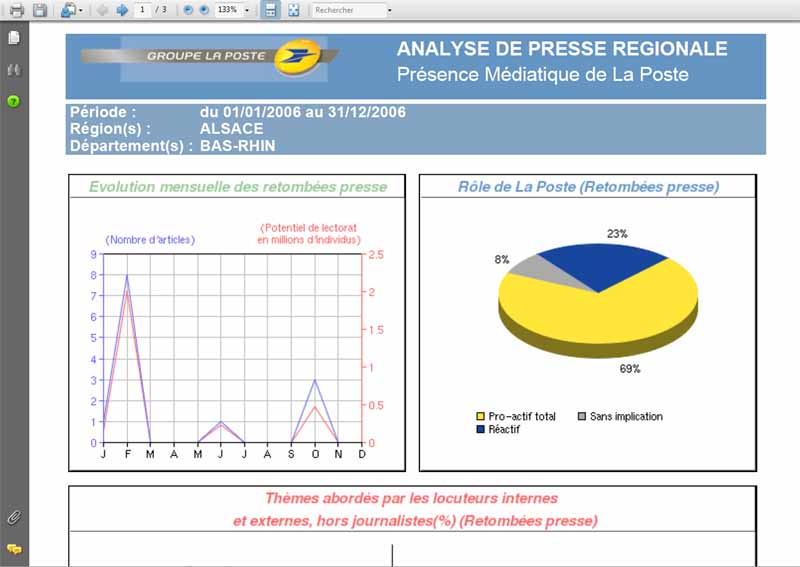Click the collaborate/share pages icon

coord(68,10)
